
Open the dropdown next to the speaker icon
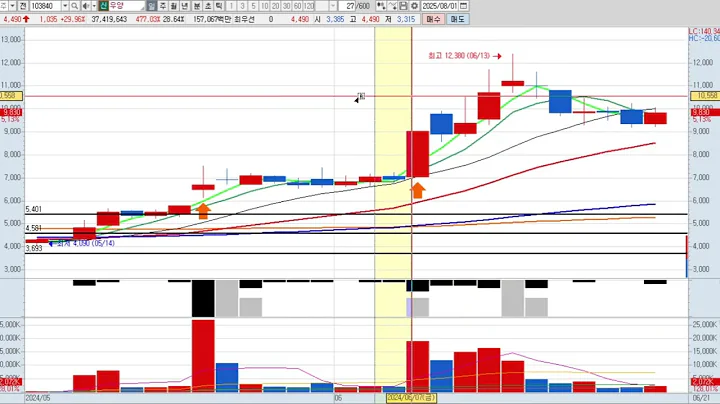[94, 6]
